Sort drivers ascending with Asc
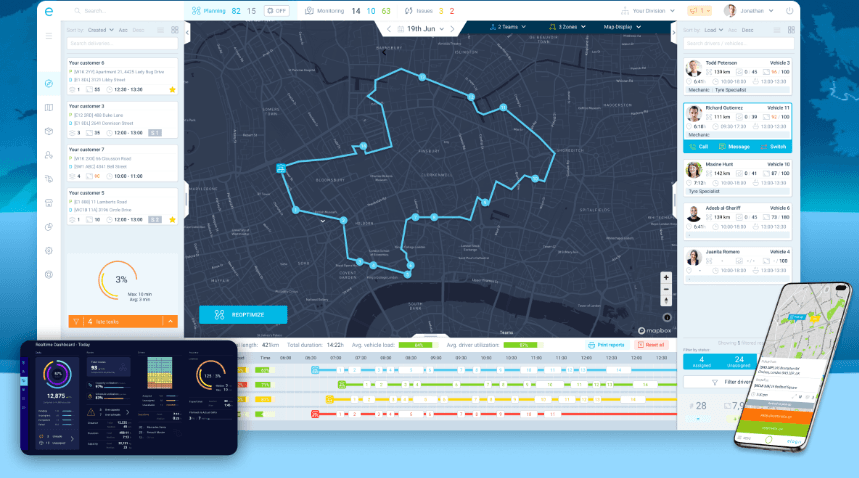859x478 pixels. tap(732, 30)
